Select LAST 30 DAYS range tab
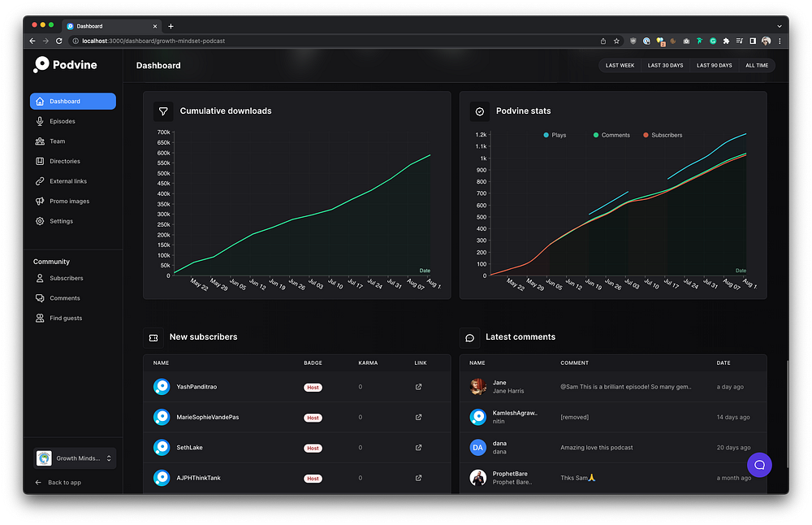The image size is (812, 525). click(x=665, y=66)
